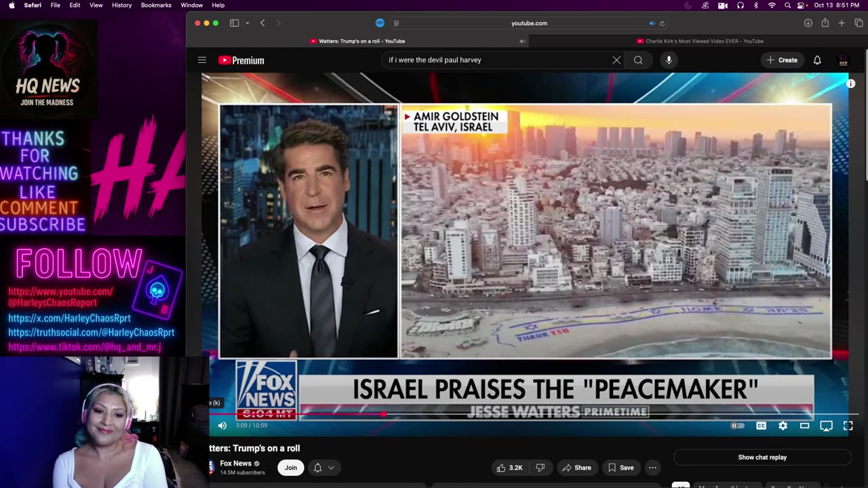This screenshot has width=868, height=488.
Task: Click the Join channel button
Action: coord(291,468)
